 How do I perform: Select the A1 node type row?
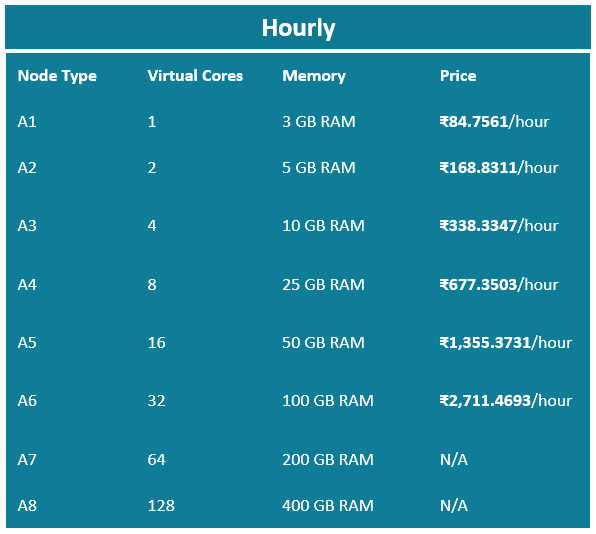click(x=298, y=122)
